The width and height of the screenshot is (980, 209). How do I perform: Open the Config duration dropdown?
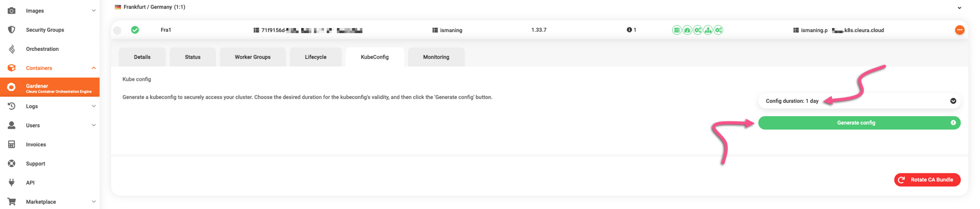(x=859, y=101)
